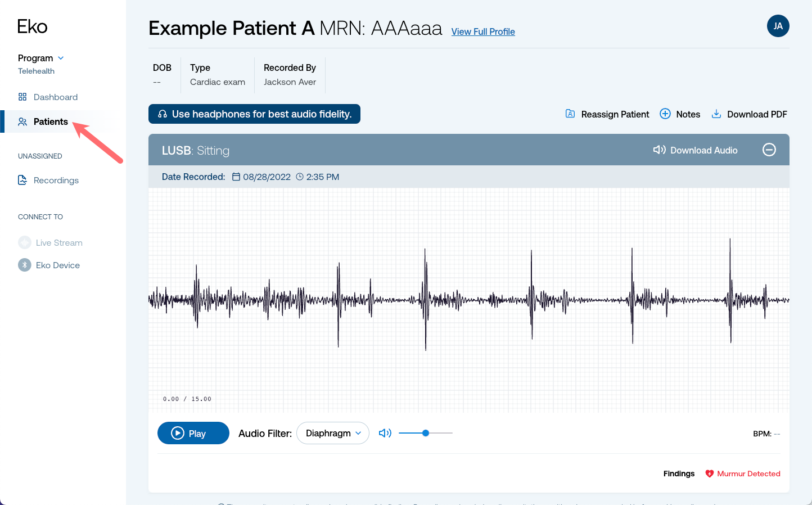
Task: Expand the Program dropdown chevron
Action: (61, 58)
